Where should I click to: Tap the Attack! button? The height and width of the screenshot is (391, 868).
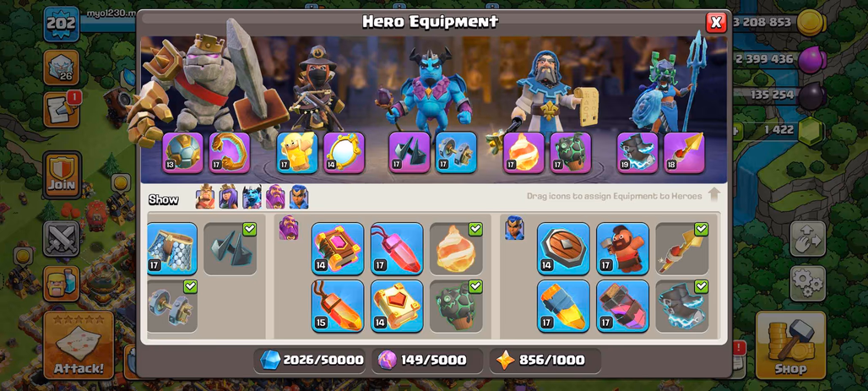[x=79, y=345]
